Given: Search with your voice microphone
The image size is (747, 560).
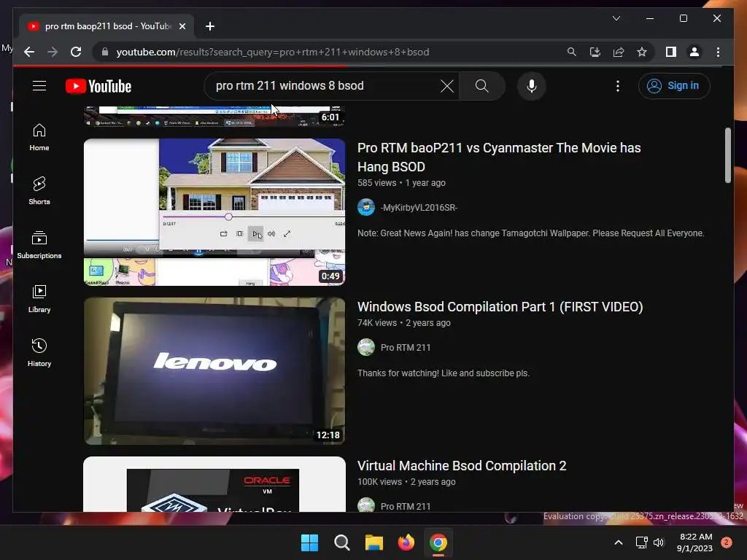Looking at the screenshot, I should click(x=532, y=86).
